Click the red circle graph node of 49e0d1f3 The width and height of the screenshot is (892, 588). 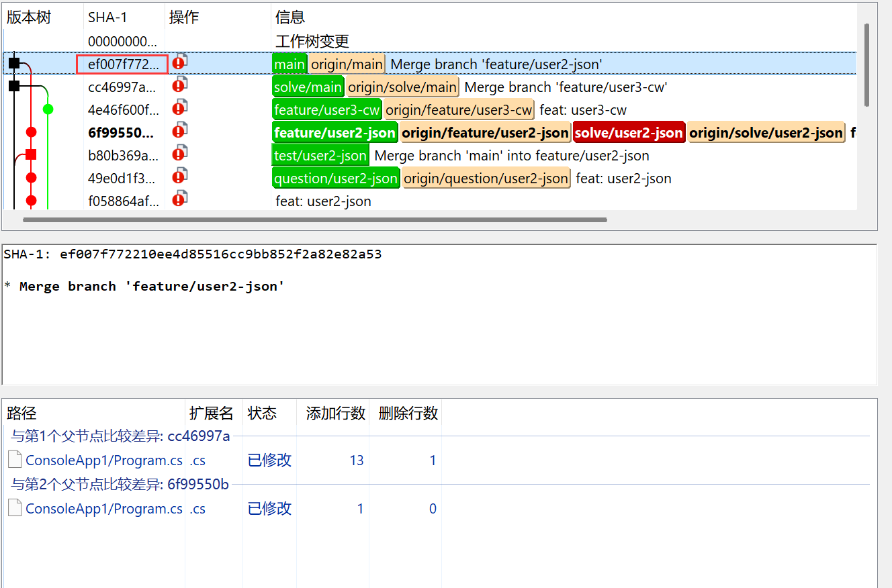point(31,177)
